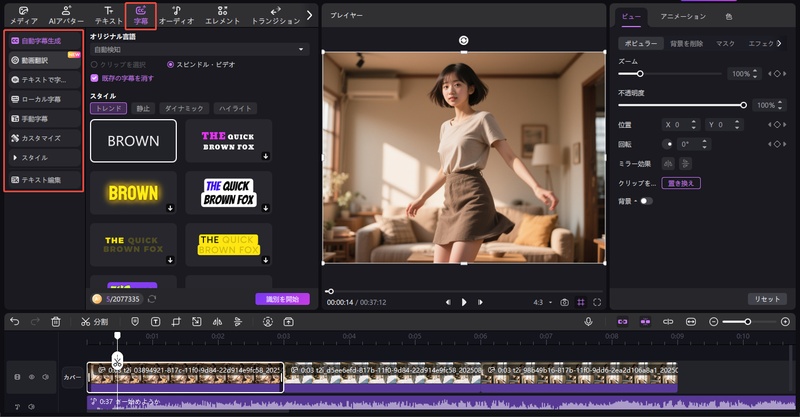800x417 pixels.
Task: Click the 置き換え replace button
Action: 681,183
